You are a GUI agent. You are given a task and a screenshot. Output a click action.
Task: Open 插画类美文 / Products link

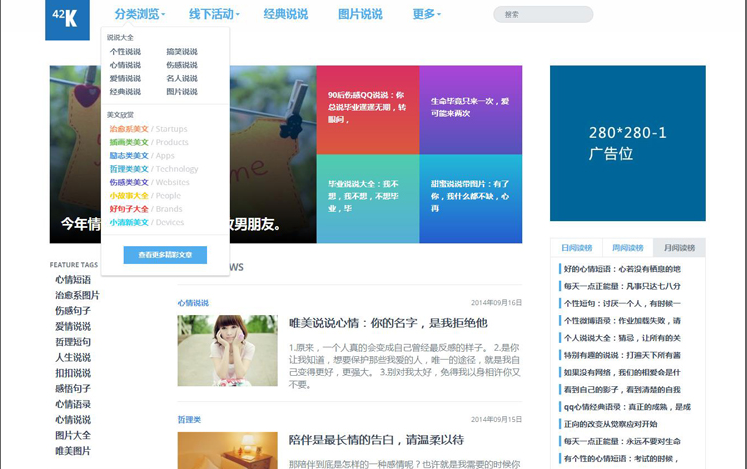tap(149, 142)
